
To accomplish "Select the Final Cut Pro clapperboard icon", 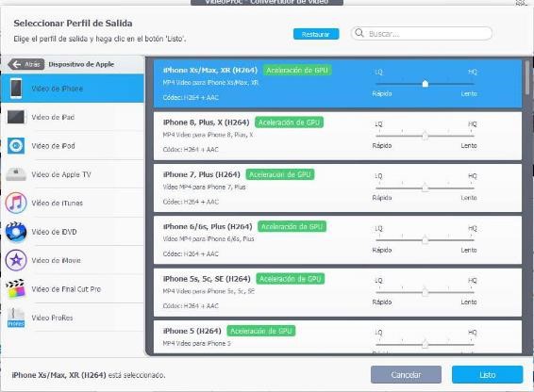I will (x=16, y=289).
